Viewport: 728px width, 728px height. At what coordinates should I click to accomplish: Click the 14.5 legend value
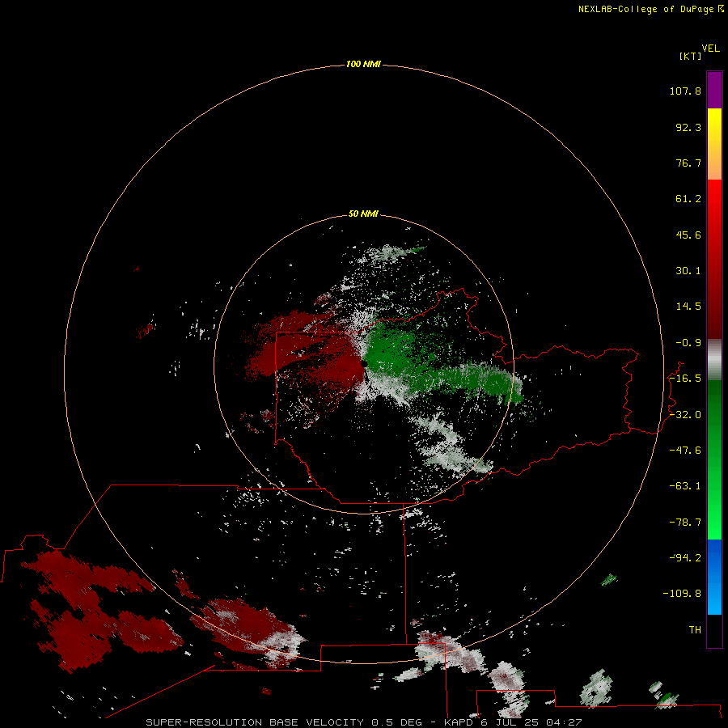point(688,307)
